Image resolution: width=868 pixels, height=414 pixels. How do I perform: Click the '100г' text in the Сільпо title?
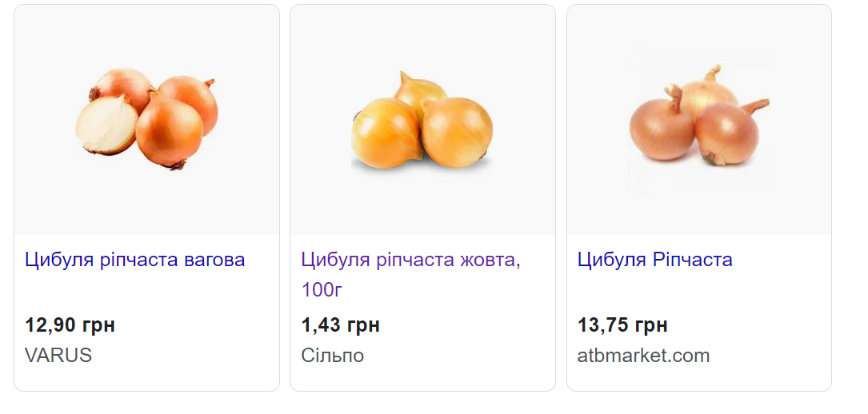[322, 289]
